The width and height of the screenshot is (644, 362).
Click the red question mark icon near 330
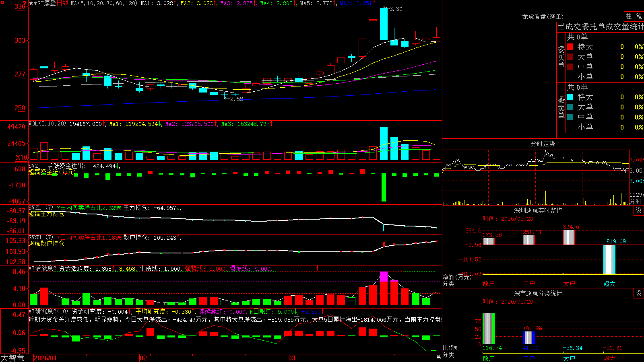coord(25,3)
